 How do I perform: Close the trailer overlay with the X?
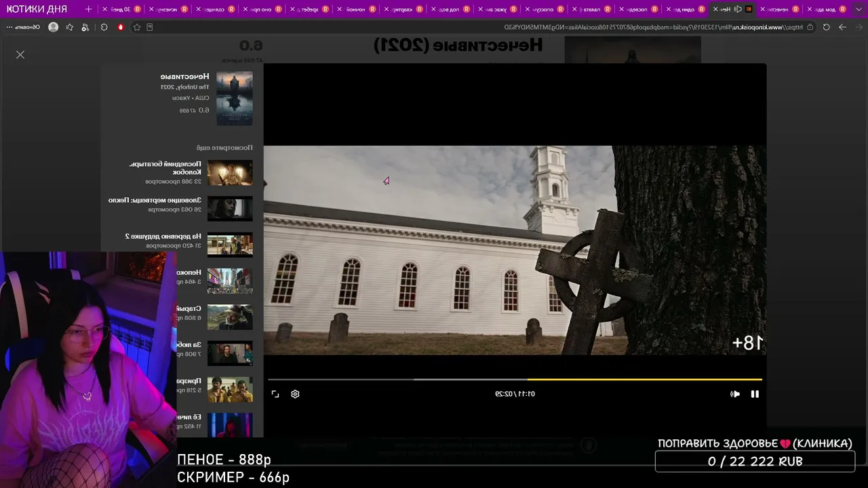[20, 55]
